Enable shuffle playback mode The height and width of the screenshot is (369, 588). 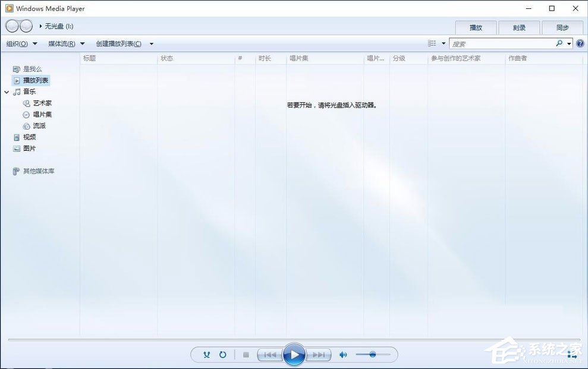click(206, 354)
